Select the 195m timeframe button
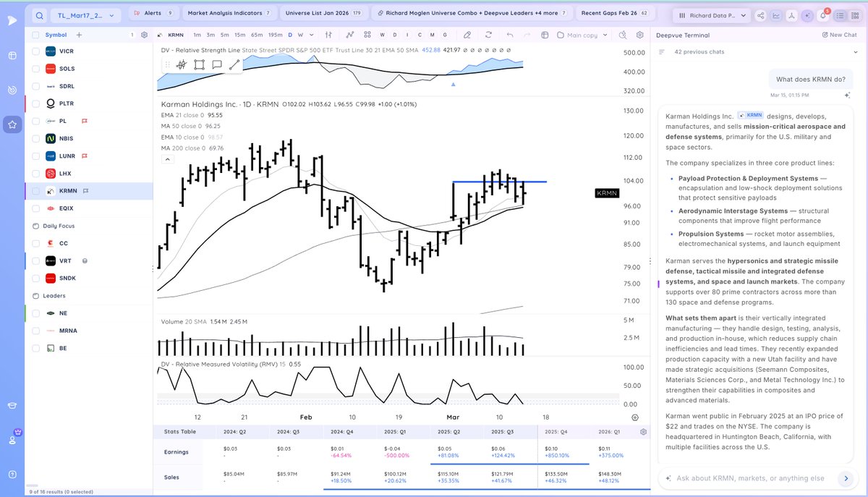868x497 pixels. [x=276, y=35]
